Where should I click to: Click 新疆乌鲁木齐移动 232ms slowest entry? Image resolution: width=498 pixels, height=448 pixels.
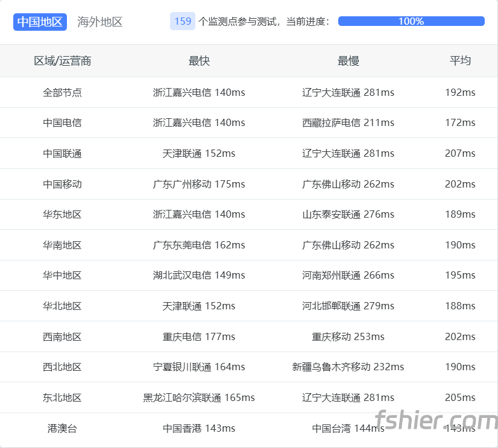tap(348, 367)
